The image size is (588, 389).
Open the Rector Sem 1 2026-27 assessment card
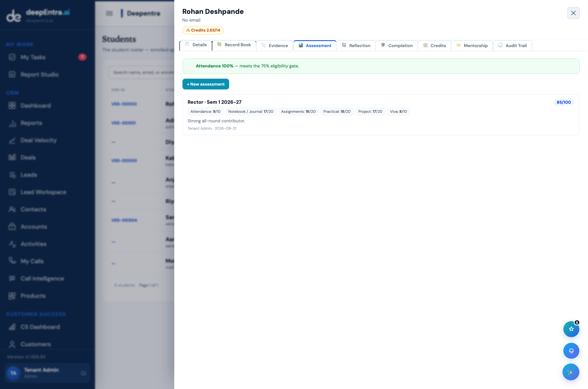(x=381, y=115)
